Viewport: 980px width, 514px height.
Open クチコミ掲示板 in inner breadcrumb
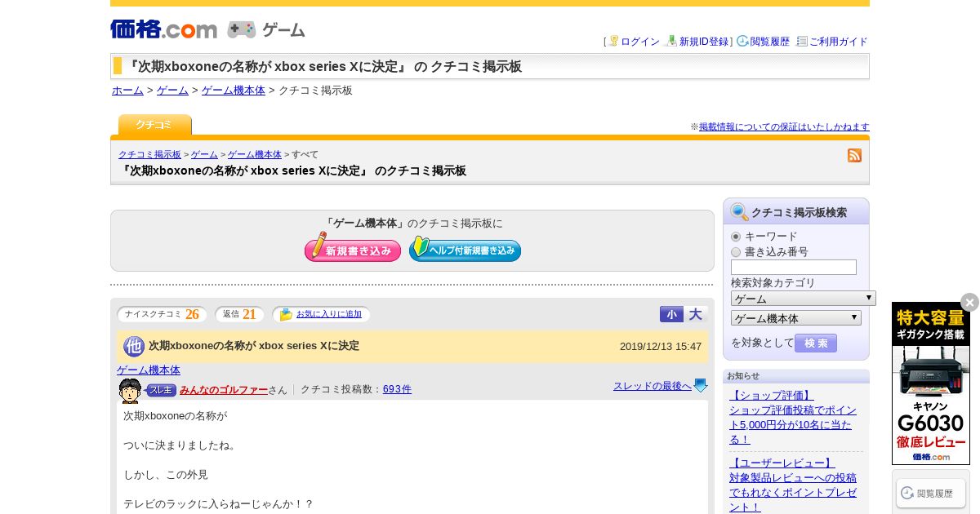point(149,154)
